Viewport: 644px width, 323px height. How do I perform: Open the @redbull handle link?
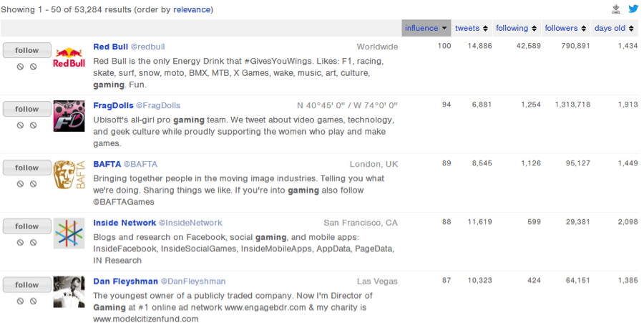pos(148,47)
